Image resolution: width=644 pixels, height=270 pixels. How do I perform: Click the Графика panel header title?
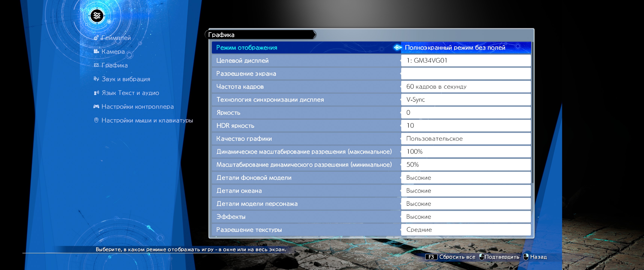[221, 35]
